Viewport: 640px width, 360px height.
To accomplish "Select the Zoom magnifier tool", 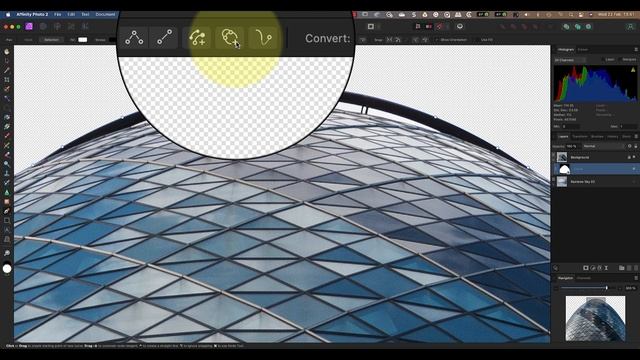I will click(x=7, y=253).
